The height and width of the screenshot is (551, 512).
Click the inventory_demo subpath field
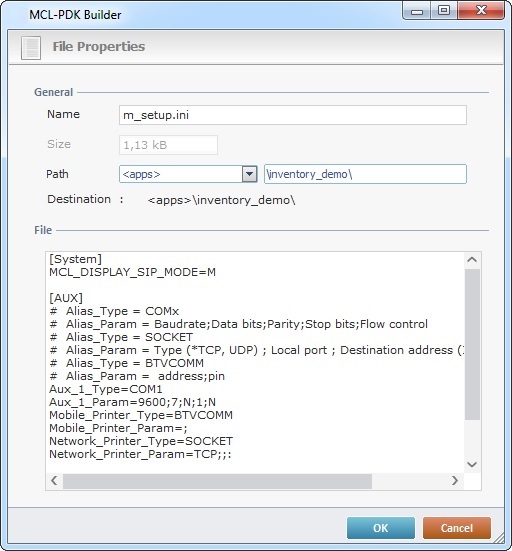pyautogui.click(x=365, y=174)
